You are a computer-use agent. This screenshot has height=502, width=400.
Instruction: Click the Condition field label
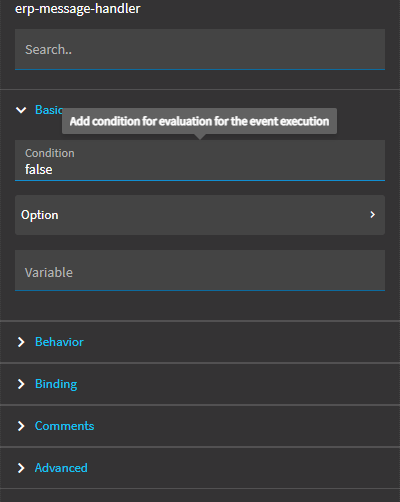pos(50,153)
